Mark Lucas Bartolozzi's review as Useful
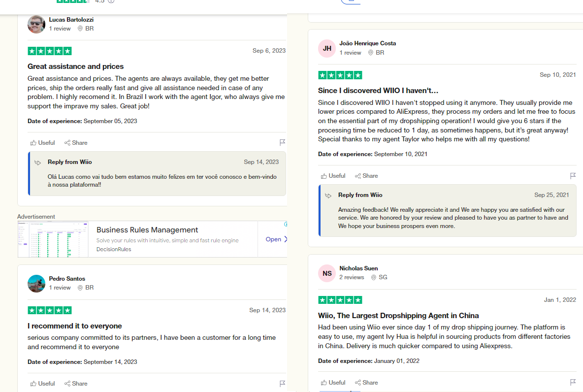 point(43,143)
